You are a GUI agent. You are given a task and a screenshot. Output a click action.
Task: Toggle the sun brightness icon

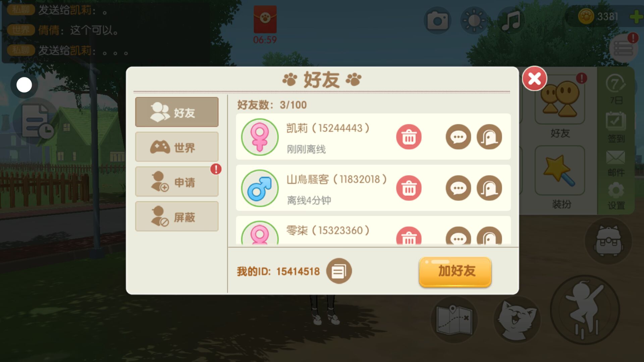pyautogui.click(x=474, y=21)
